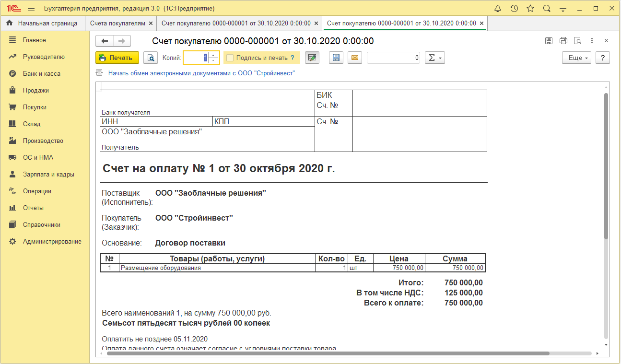This screenshot has height=364, width=621.
Task: Click the ОС и НМА truck icon
Action: coord(13,158)
